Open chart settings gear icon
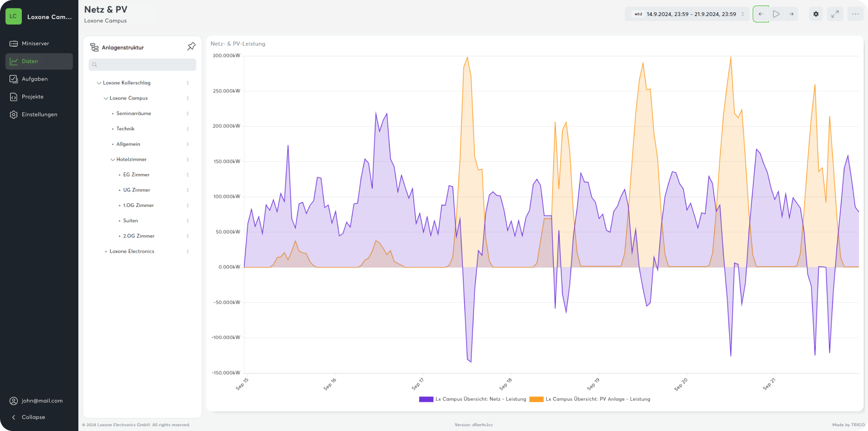 point(816,14)
